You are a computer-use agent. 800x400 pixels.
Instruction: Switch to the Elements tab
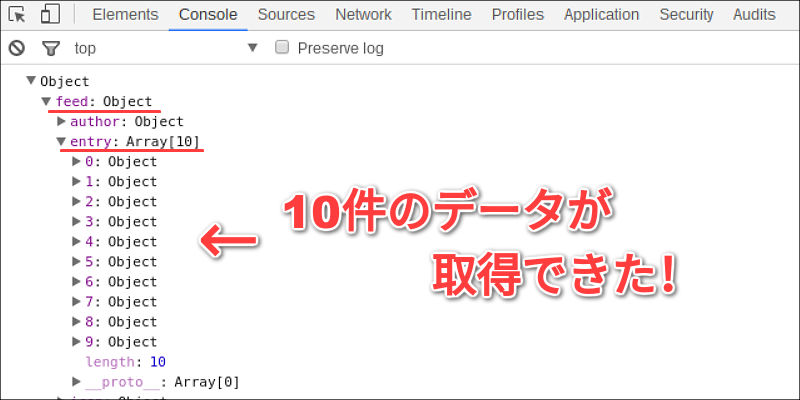(126, 15)
